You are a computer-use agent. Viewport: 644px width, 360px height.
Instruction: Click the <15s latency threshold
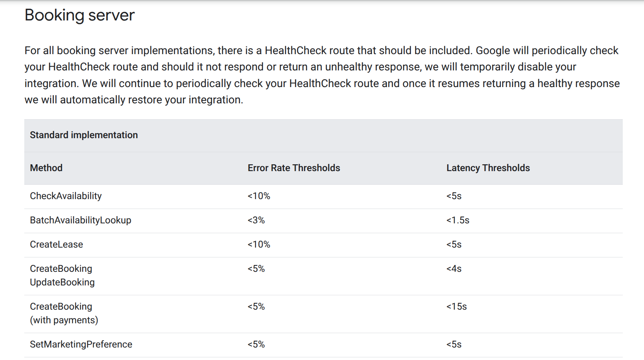tap(457, 307)
